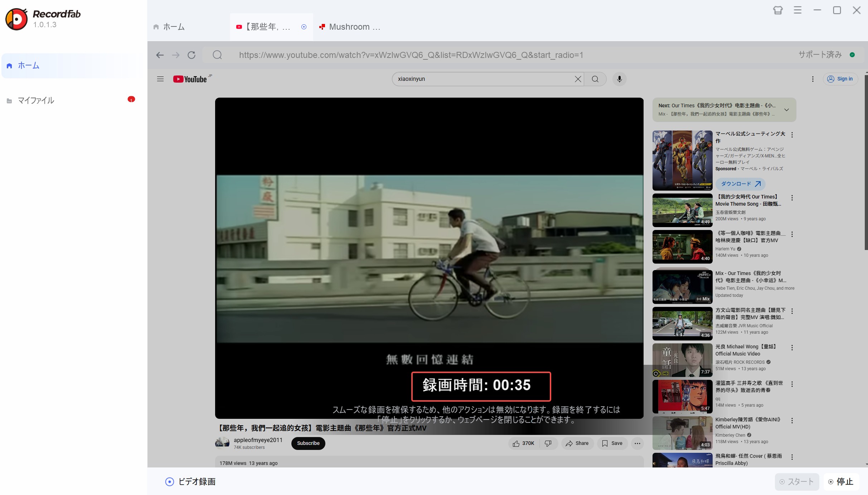Open more actions ellipsis under video
Viewport: 868px width, 495px height.
point(637,443)
